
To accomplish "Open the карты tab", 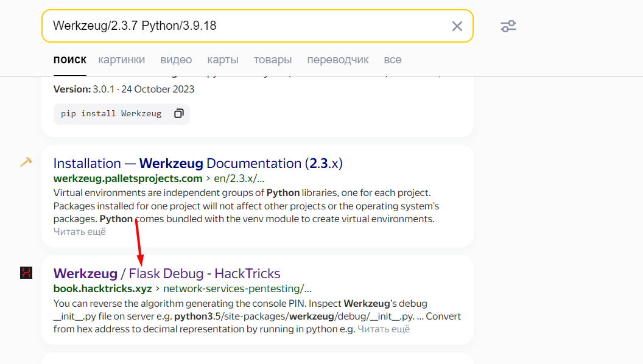I will tap(222, 60).
